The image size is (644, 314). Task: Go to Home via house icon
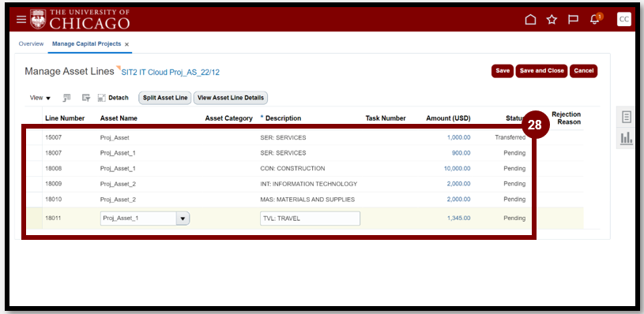pyautogui.click(x=531, y=20)
